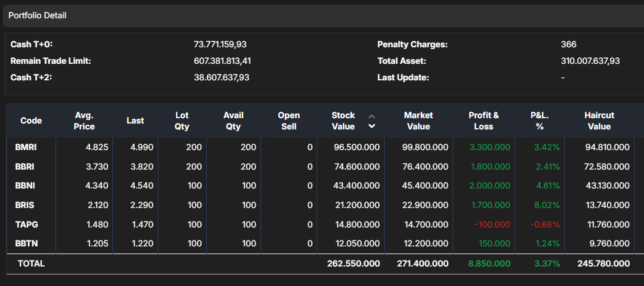This screenshot has width=644, height=286.
Task: Click the Avail Qty column header
Action: [233, 121]
